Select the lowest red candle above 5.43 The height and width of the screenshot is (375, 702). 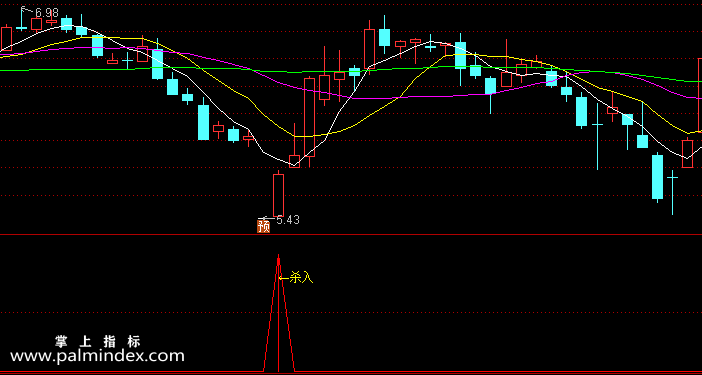278,195
